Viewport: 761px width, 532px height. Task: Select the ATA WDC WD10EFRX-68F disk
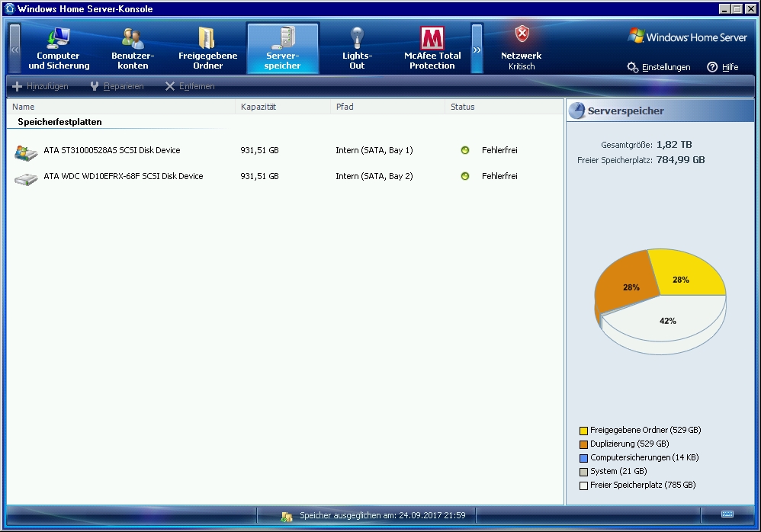tap(123, 177)
